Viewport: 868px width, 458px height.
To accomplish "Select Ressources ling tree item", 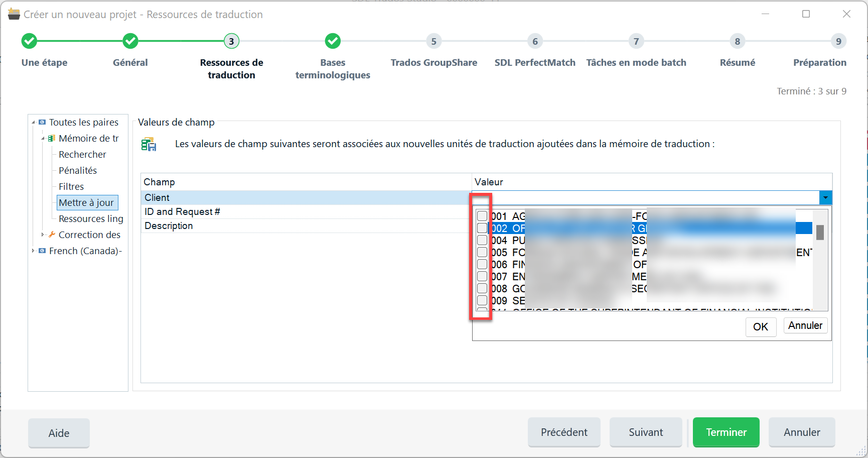I will click(91, 218).
